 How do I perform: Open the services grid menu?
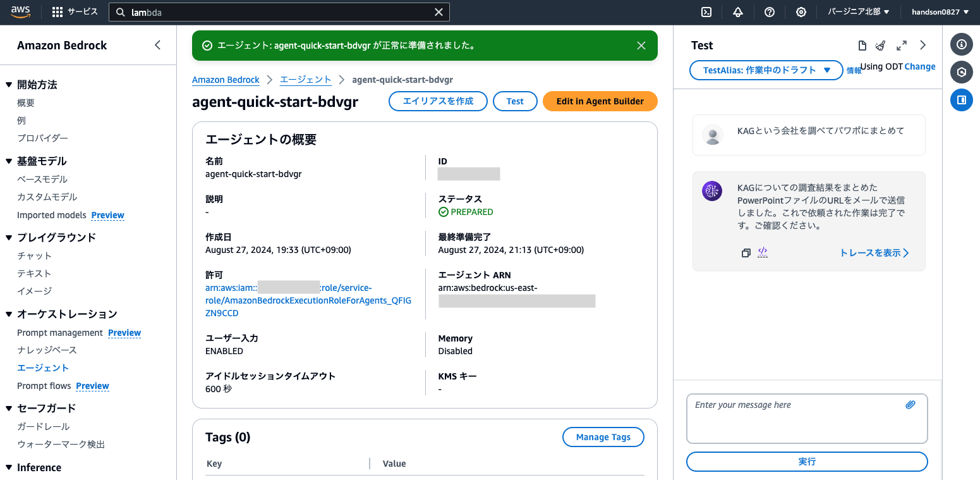pos(57,12)
